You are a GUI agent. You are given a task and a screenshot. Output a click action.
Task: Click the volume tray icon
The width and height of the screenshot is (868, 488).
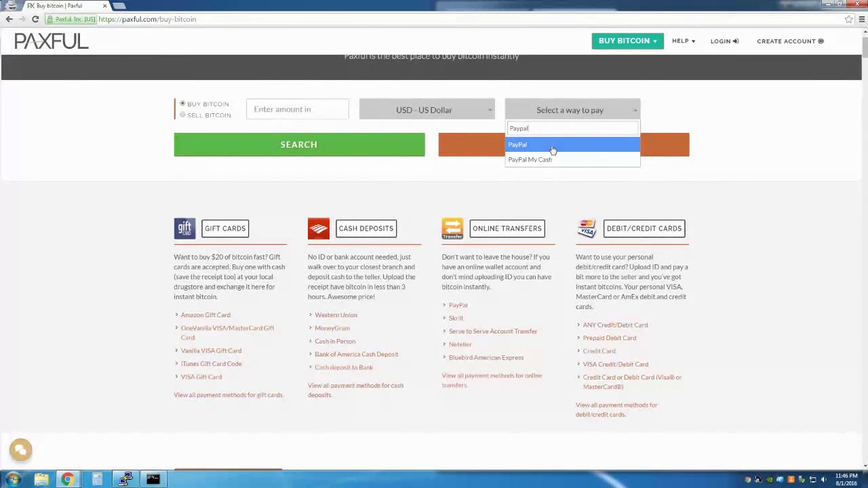point(824,480)
